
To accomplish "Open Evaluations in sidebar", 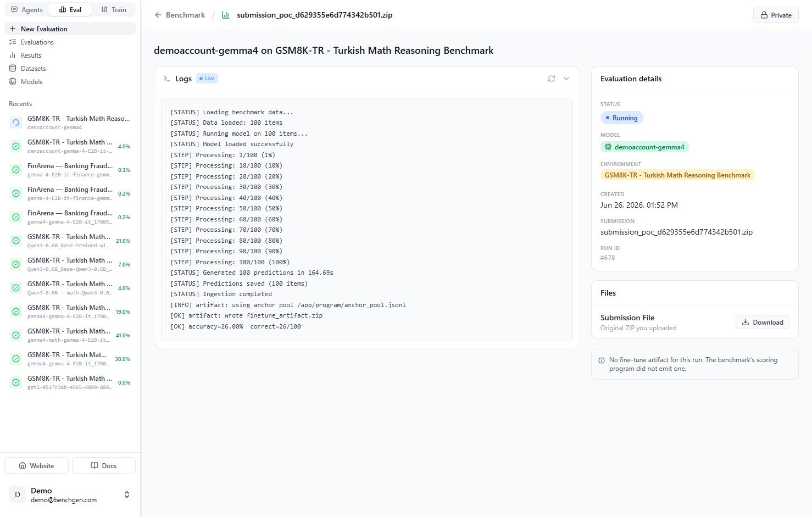I will pos(70,42).
